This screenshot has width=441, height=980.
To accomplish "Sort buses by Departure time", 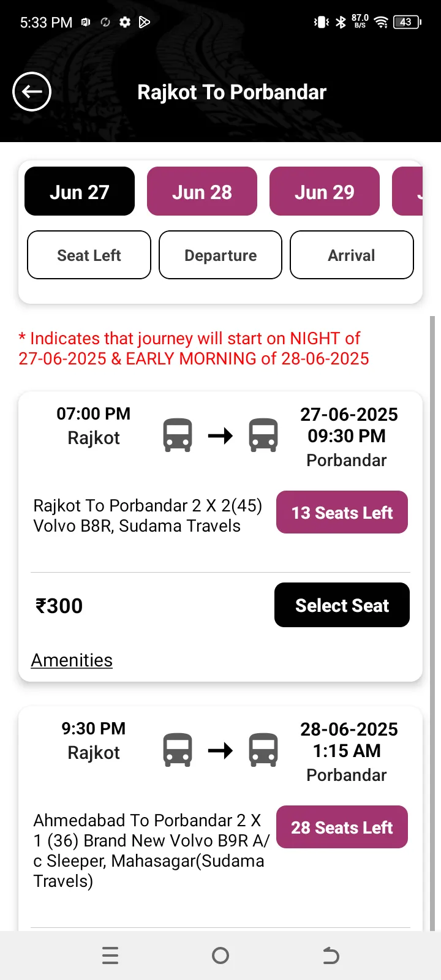I will 221,255.
